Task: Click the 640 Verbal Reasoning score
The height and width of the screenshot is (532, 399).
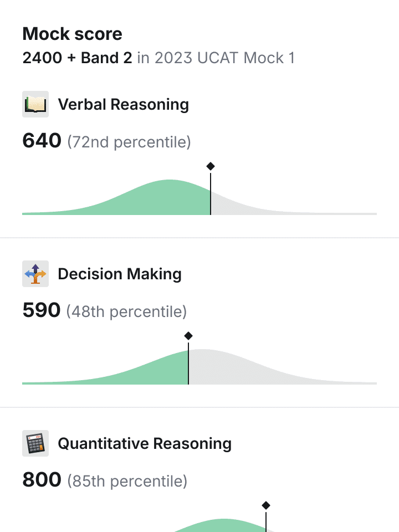Action: pyautogui.click(x=42, y=140)
